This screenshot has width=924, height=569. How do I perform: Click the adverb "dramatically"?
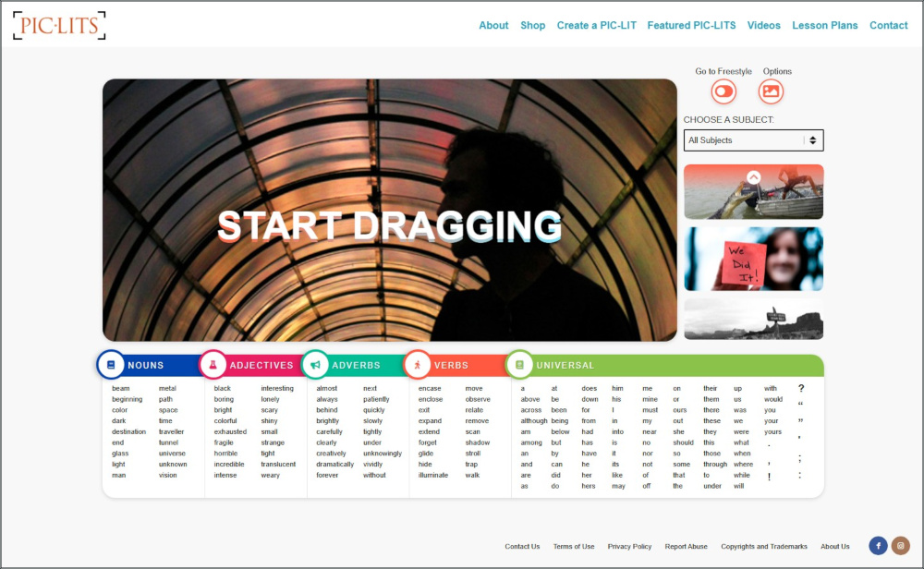point(334,464)
